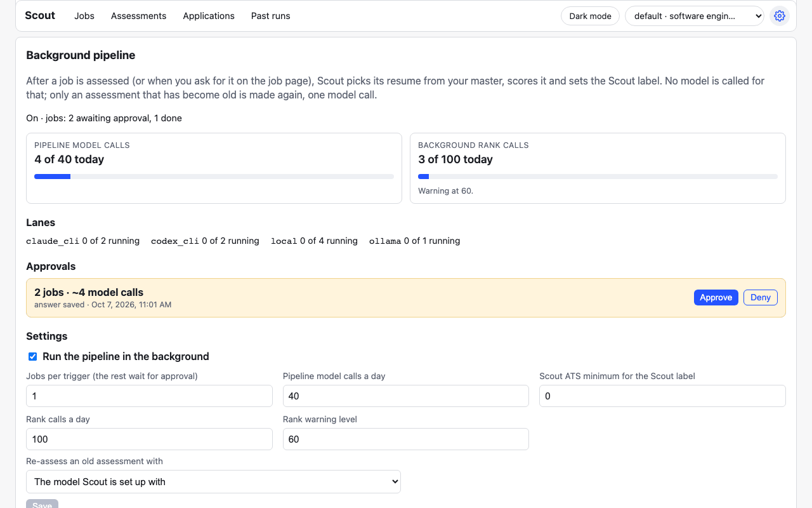
Task: Click the Jobs per trigger input field
Action: tap(149, 396)
